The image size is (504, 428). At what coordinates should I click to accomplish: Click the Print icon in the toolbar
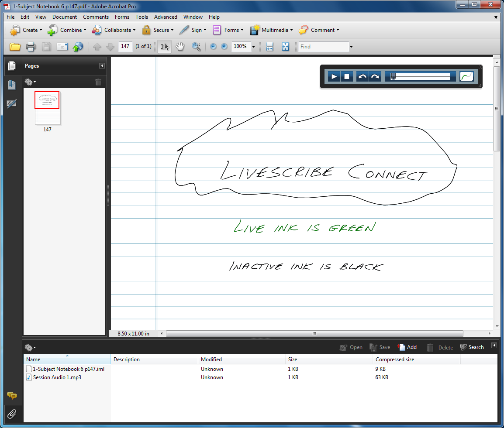(31, 47)
